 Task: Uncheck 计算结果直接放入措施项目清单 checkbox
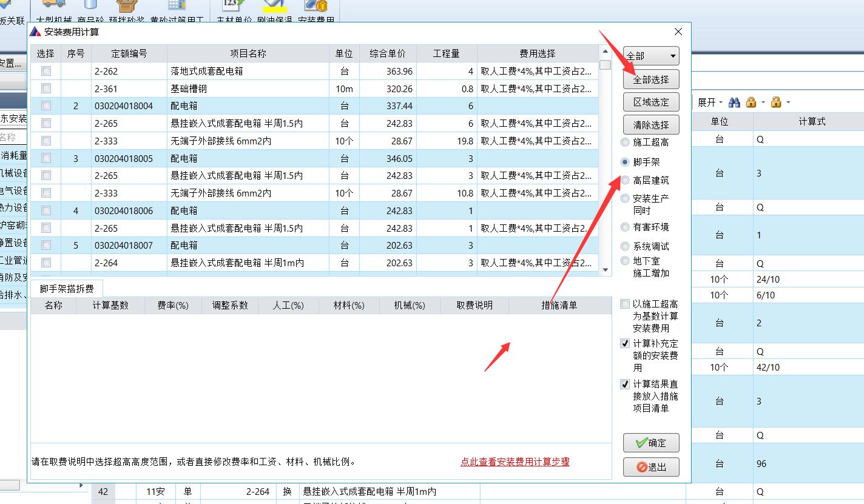click(x=625, y=384)
